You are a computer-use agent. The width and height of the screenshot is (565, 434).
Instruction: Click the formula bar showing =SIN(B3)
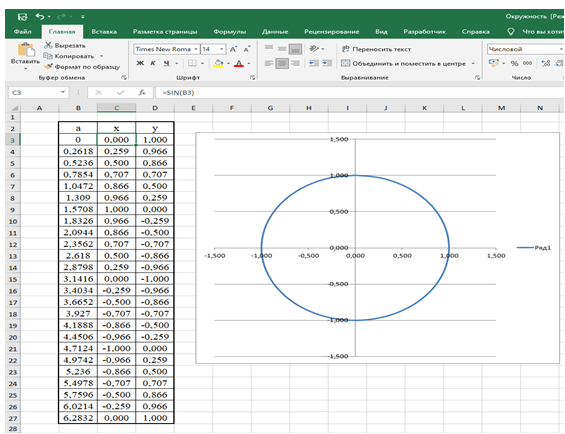[360, 93]
